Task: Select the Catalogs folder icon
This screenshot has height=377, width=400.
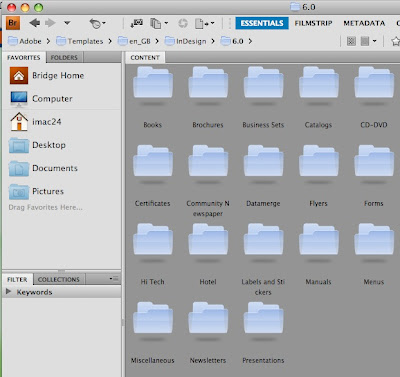Action: (x=319, y=83)
